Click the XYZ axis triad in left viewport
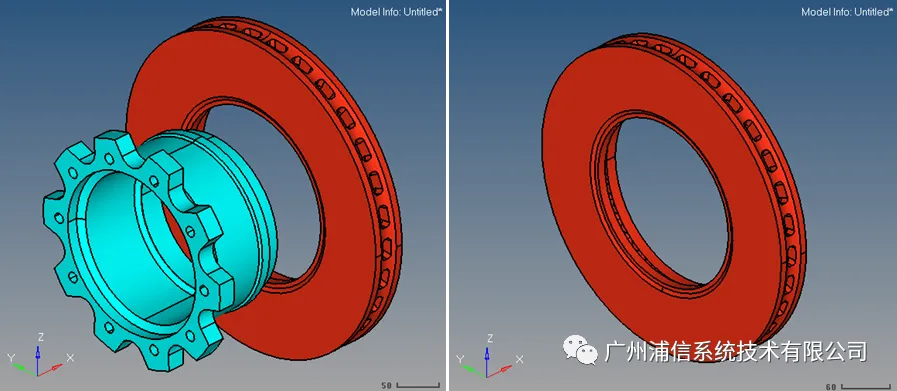897x391 pixels. pos(39,354)
